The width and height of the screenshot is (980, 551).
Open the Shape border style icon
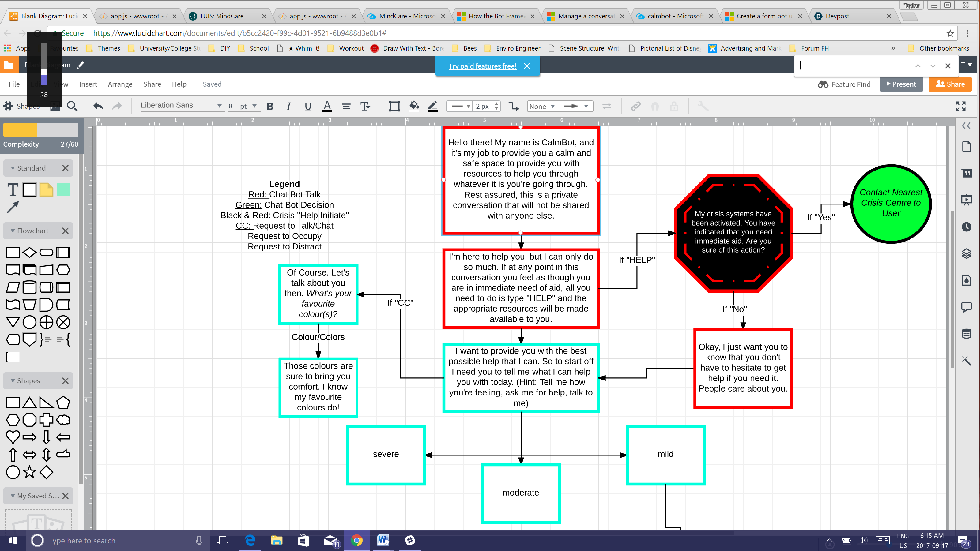click(x=394, y=106)
